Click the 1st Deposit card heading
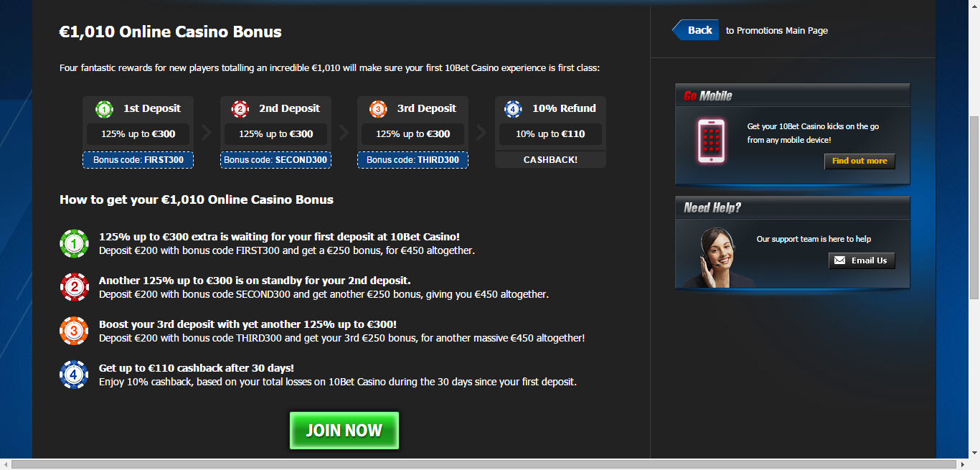Image resolution: width=980 pixels, height=470 pixels. [152, 108]
